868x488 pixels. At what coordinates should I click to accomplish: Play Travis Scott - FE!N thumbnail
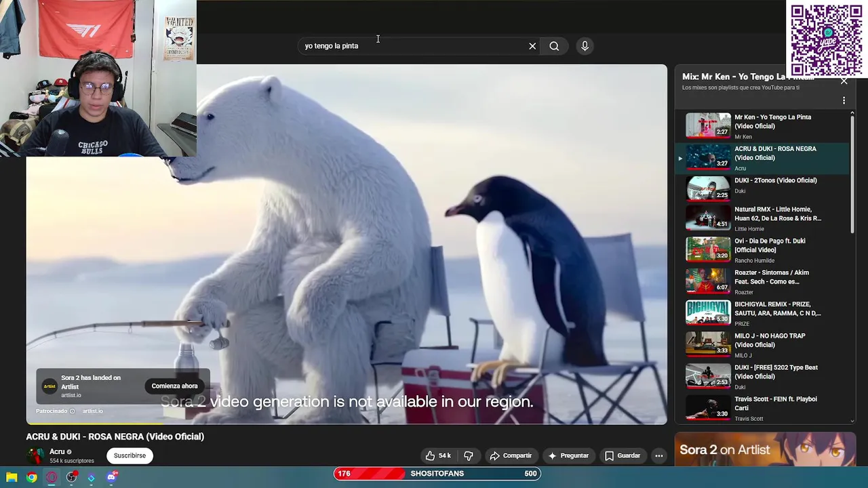pos(708,408)
